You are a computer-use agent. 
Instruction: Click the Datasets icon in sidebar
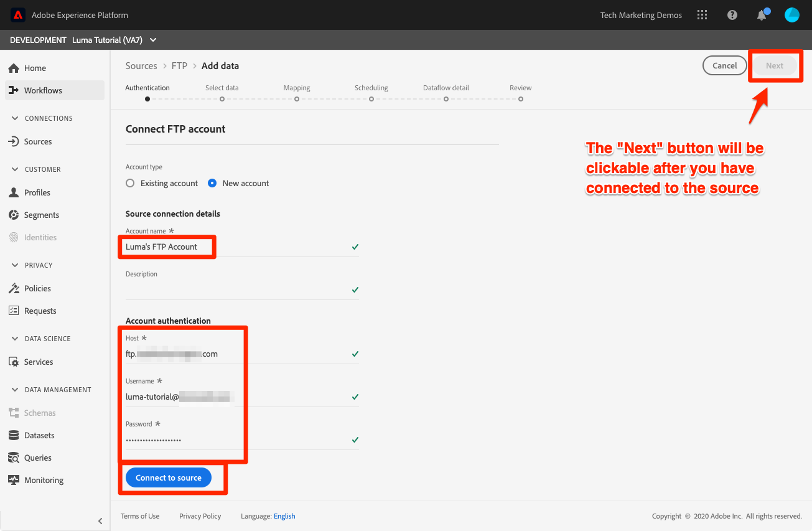14,435
